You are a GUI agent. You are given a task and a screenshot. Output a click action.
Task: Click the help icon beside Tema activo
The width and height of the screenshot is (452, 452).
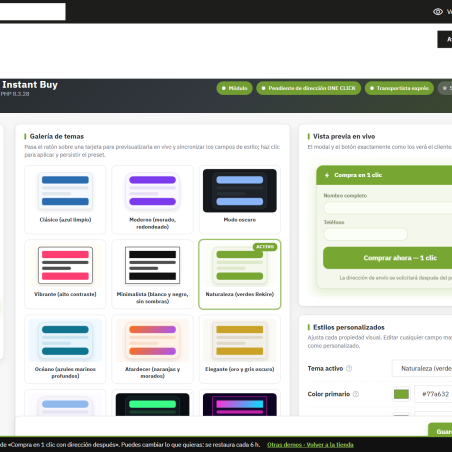[x=349, y=368]
